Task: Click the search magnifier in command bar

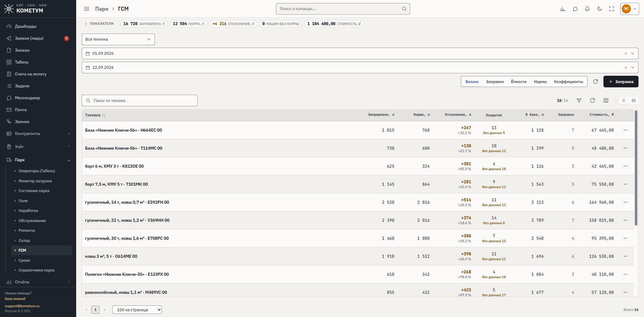Action: (404, 9)
